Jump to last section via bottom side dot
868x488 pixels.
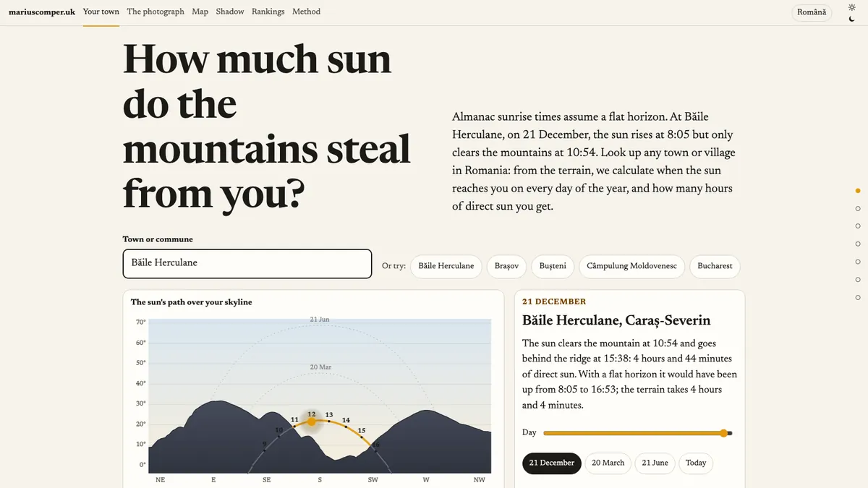[x=858, y=297]
